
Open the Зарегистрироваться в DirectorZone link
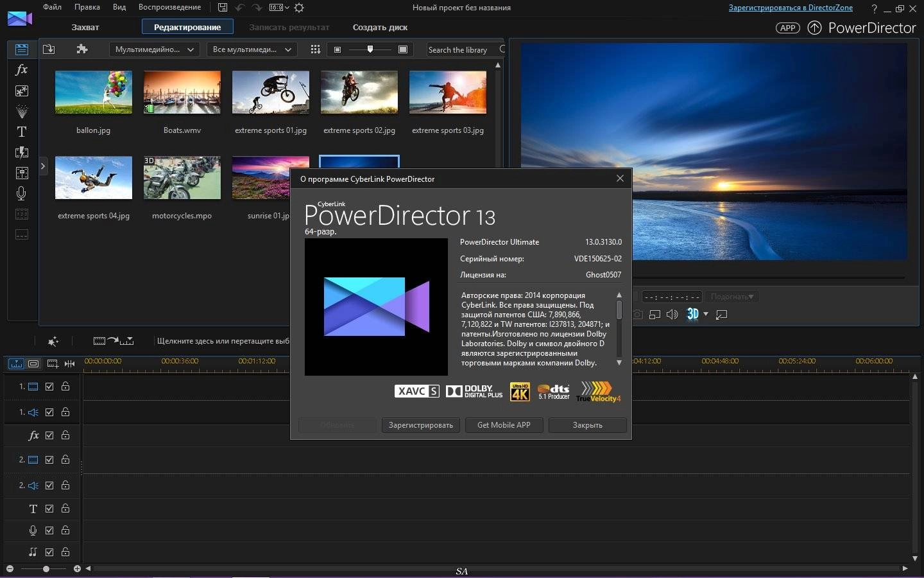click(791, 8)
